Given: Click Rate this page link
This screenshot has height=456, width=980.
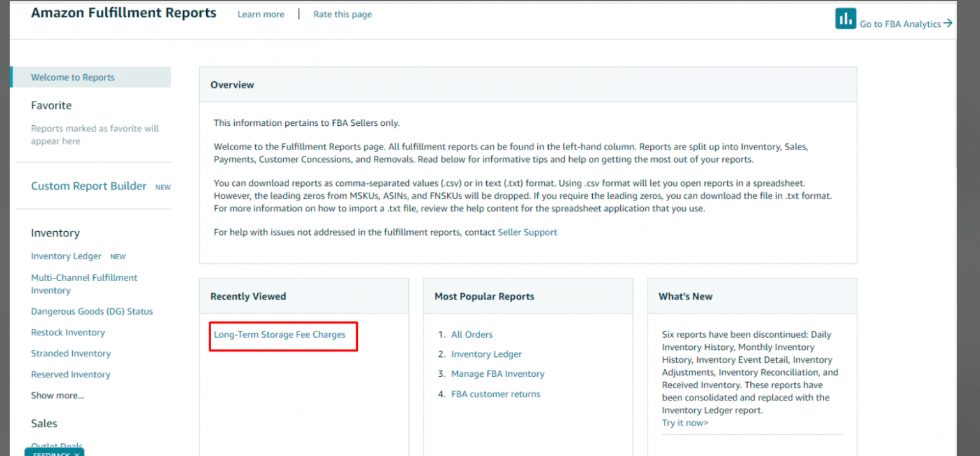Looking at the screenshot, I should [x=342, y=14].
